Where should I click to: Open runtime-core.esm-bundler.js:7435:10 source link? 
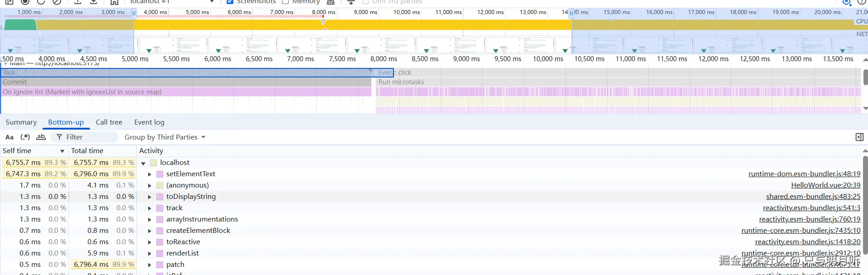pos(800,230)
